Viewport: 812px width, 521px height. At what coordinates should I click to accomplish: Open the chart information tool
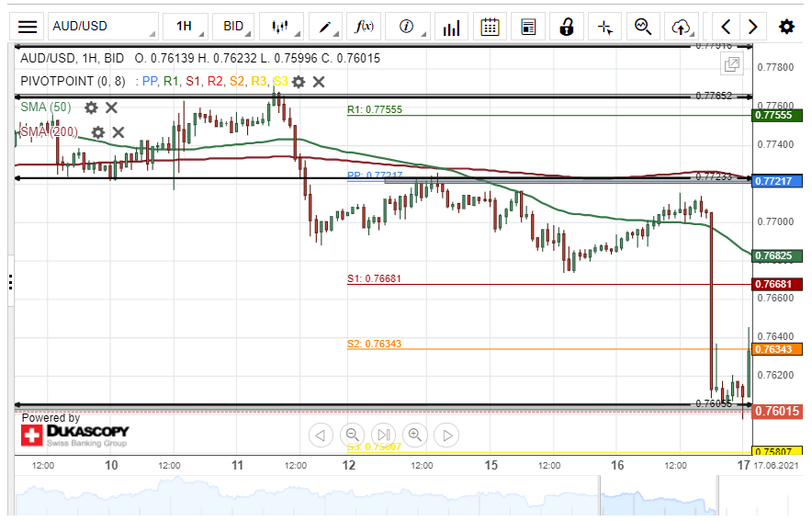point(408,27)
